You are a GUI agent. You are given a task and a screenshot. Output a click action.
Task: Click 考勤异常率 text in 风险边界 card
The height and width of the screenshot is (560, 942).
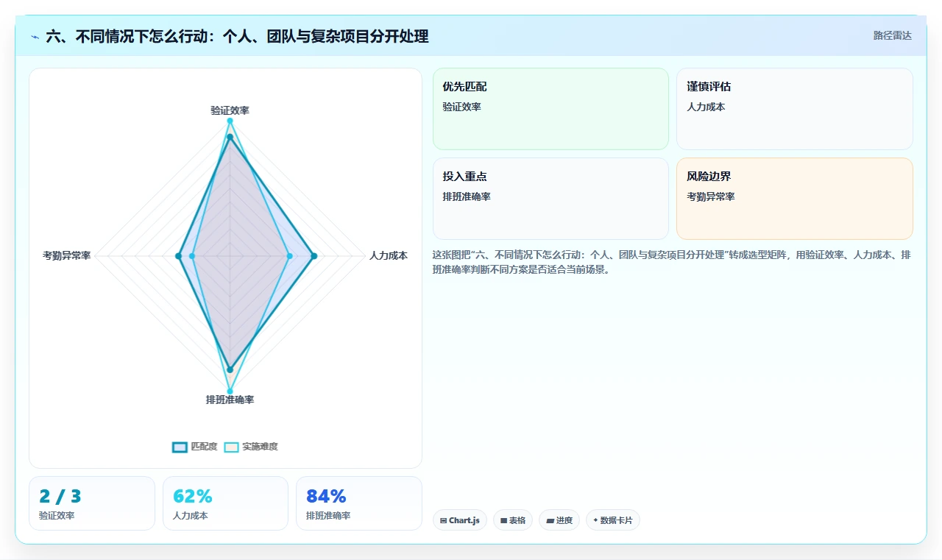click(x=711, y=196)
